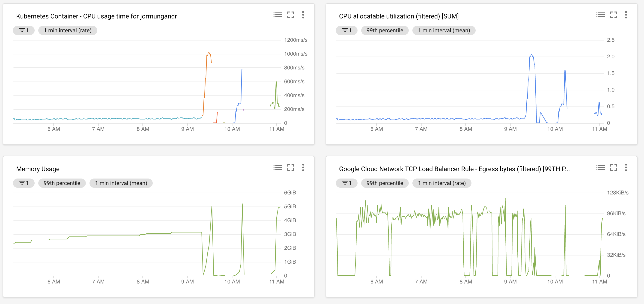Expand jormungandr CPU usage chart to fullscreen
This screenshot has width=644, height=304.
(290, 15)
